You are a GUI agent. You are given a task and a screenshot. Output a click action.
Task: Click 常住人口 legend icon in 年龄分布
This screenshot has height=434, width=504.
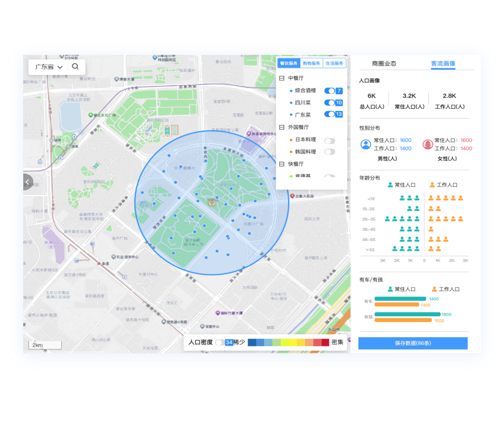point(390,185)
